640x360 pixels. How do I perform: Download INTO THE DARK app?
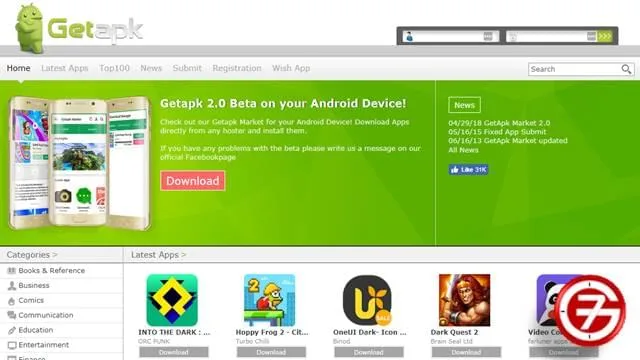[173, 352]
